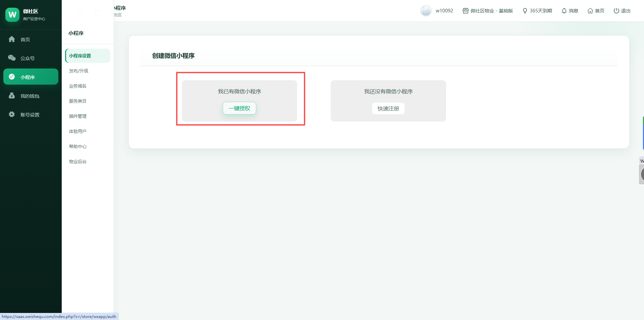This screenshot has height=320, width=644.
Task: Select 小程序 in the dark left sidebar
Action: tap(31, 77)
